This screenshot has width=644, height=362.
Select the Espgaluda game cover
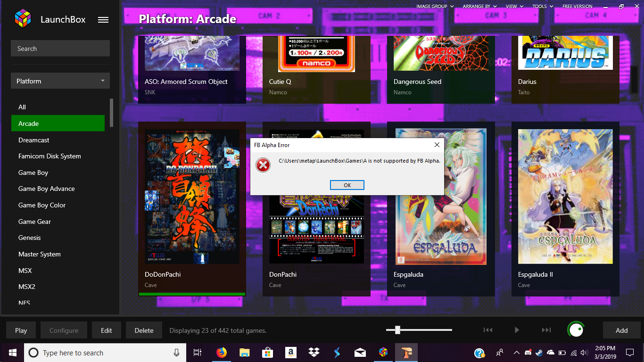(441, 197)
